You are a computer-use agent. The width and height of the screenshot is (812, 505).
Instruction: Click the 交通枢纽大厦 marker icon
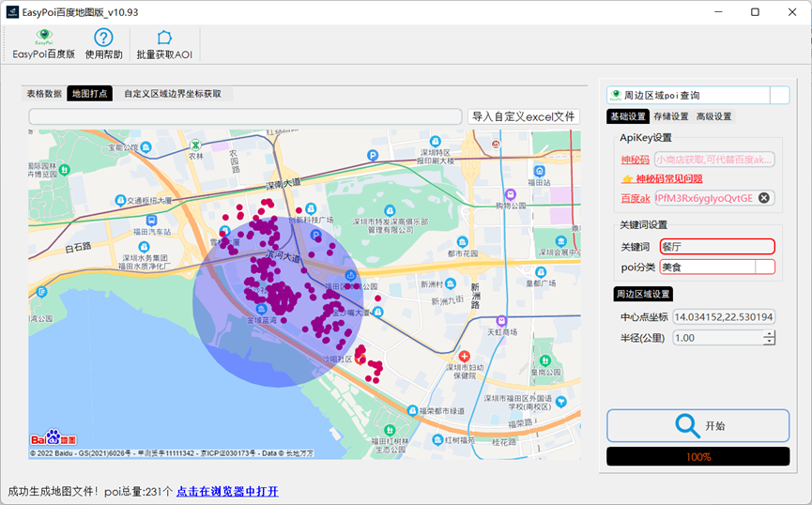click(120, 200)
